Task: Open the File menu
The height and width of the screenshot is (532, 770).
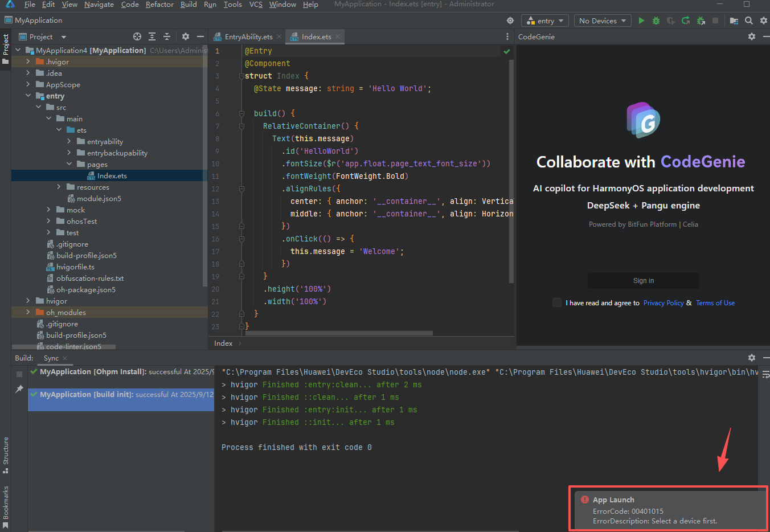Action: click(30, 5)
